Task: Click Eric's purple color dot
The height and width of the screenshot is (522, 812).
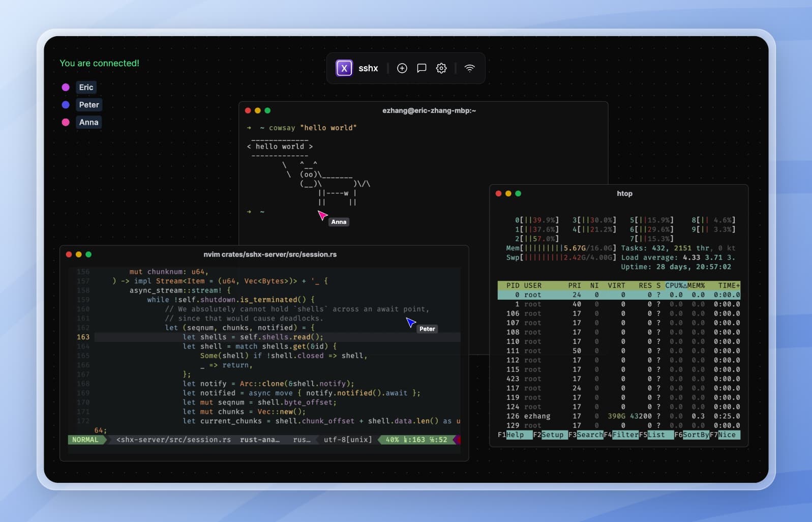Action: 66,88
